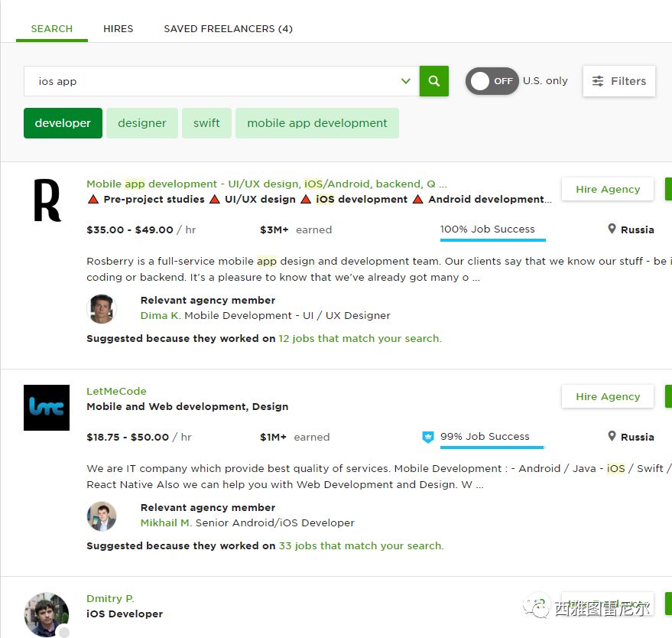672x638 pixels.
Task: Click the location pin icon in LetMeCode's listing
Action: [612, 437]
